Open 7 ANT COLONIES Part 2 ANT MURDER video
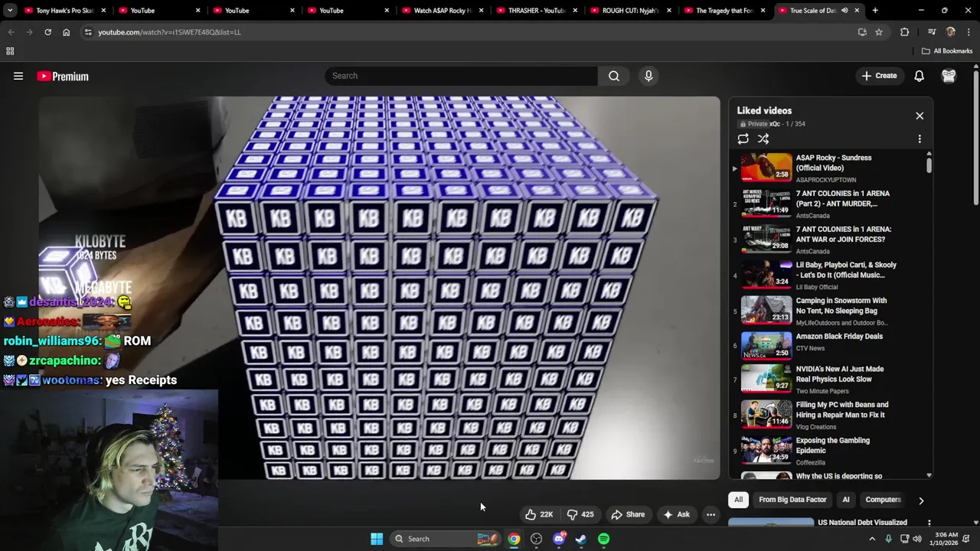 [x=827, y=204]
